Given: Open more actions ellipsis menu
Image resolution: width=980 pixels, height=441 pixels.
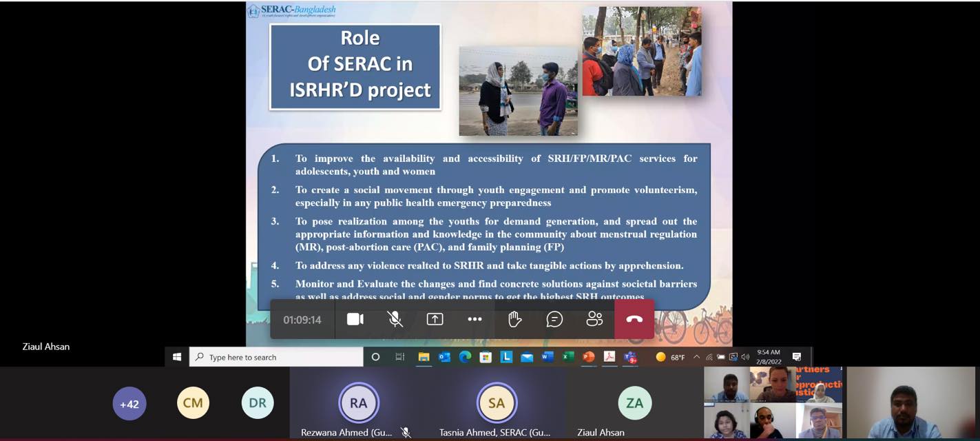Looking at the screenshot, I should (x=475, y=319).
